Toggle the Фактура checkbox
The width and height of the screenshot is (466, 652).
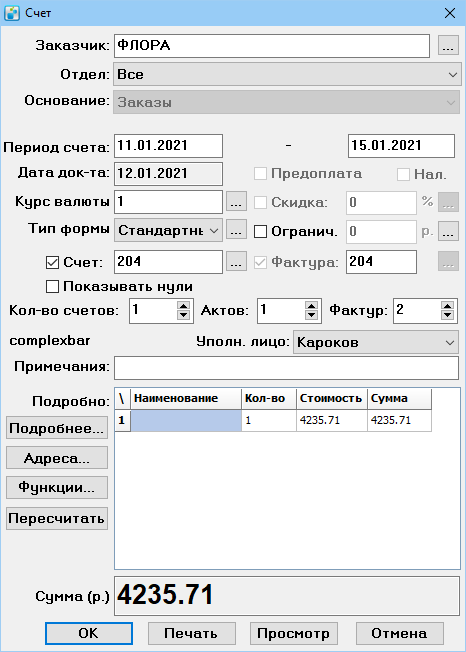click(261, 262)
